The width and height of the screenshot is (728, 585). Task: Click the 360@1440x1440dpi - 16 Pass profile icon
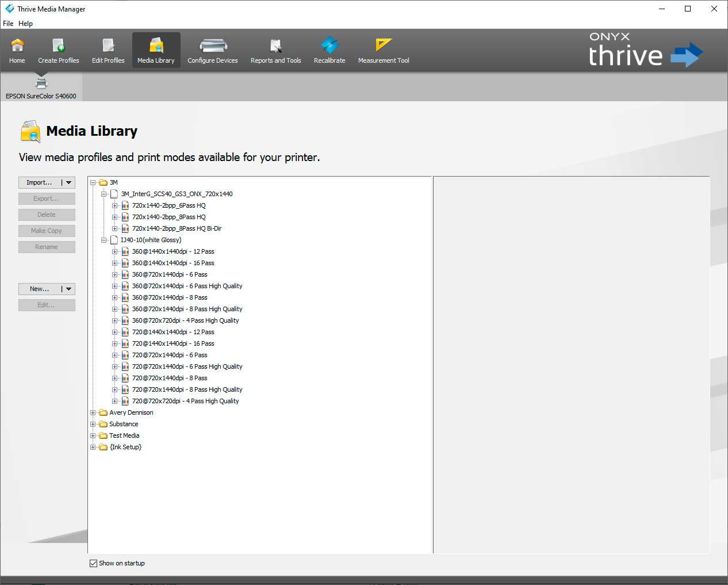point(125,263)
